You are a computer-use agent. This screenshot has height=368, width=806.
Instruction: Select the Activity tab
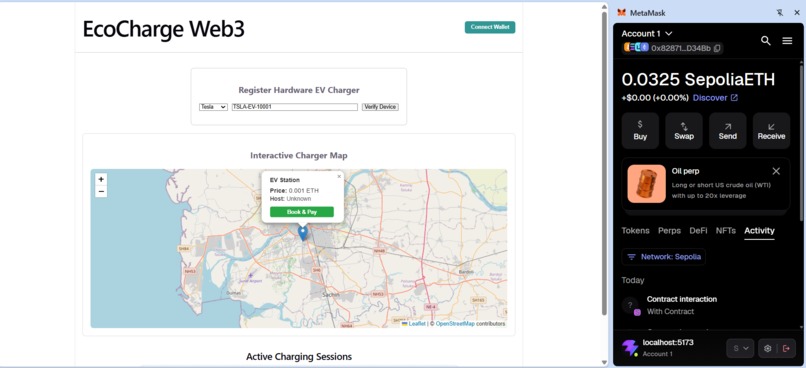(759, 231)
